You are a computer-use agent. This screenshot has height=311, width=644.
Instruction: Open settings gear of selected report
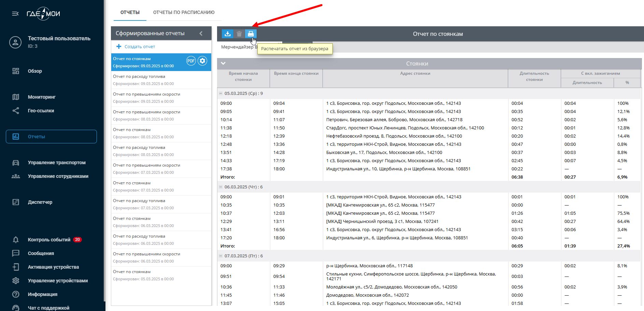pos(202,61)
